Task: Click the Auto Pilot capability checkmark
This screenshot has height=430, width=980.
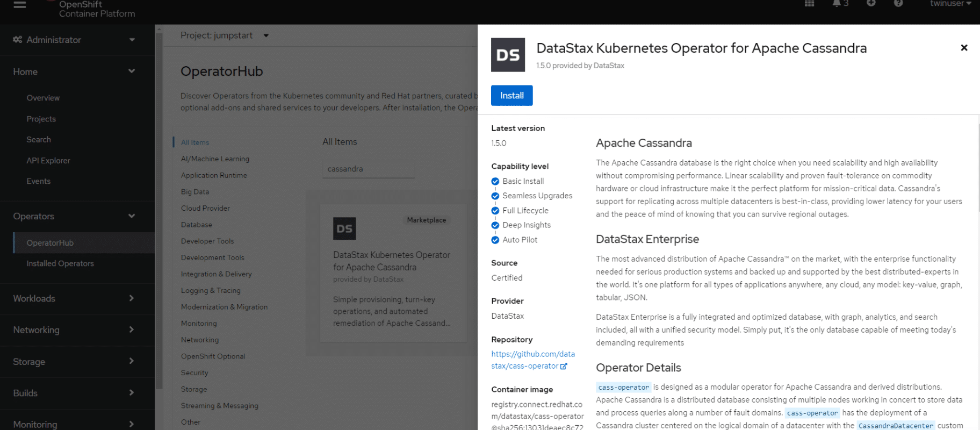Action: [495, 240]
